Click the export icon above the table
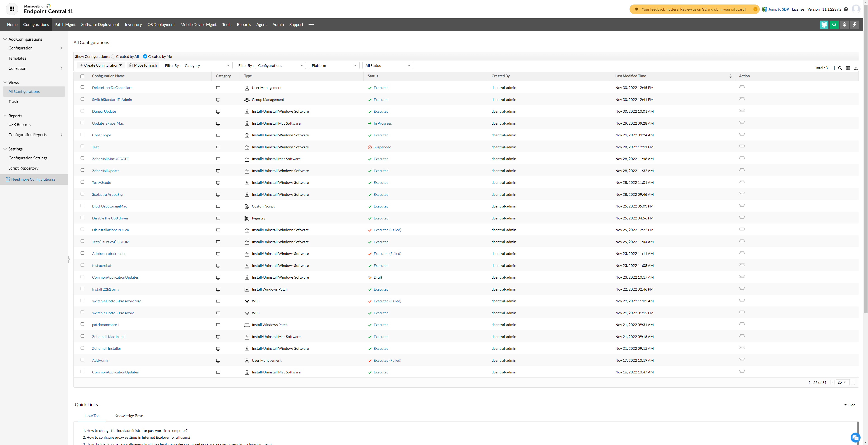This screenshot has width=868, height=445. [x=856, y=68]
